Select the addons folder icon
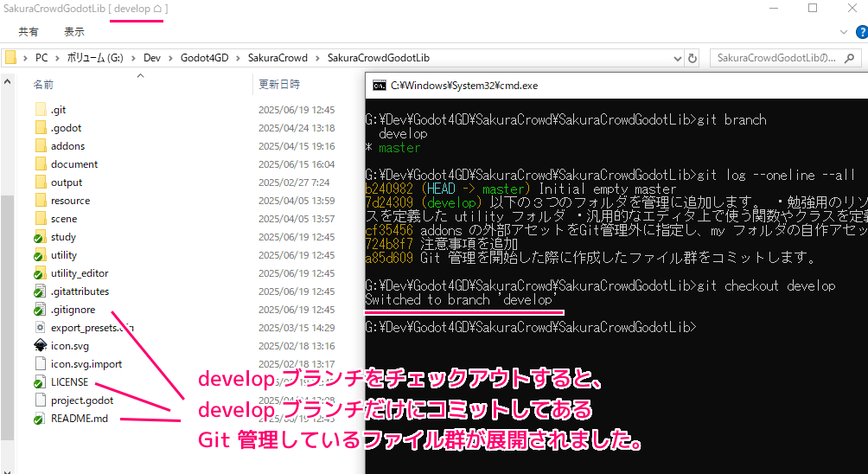 tap(40, 146)
